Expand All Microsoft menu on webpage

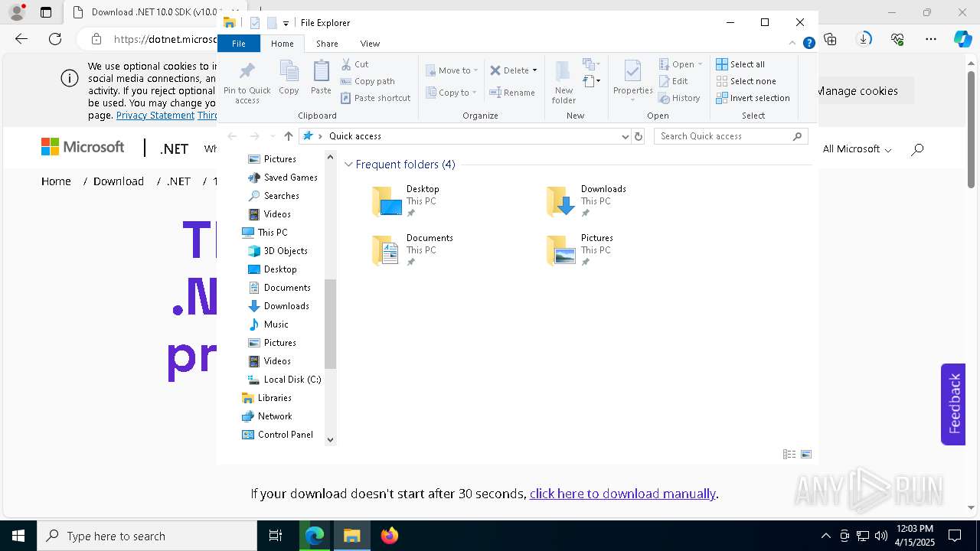click(857, 149)
